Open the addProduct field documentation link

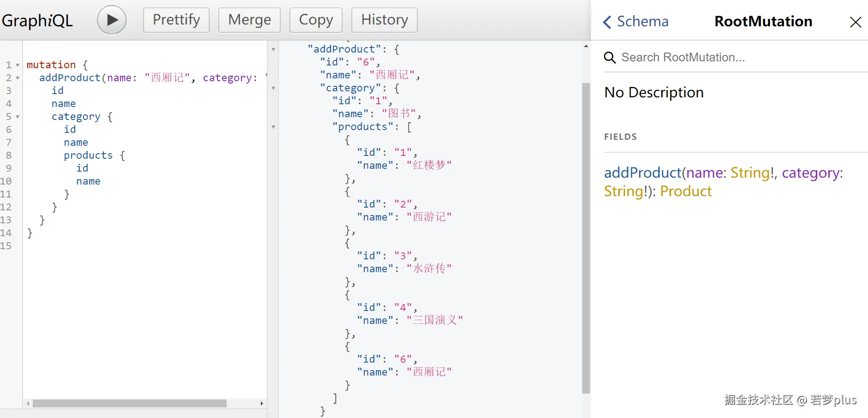pyautogui.click(x=642, y=173)
